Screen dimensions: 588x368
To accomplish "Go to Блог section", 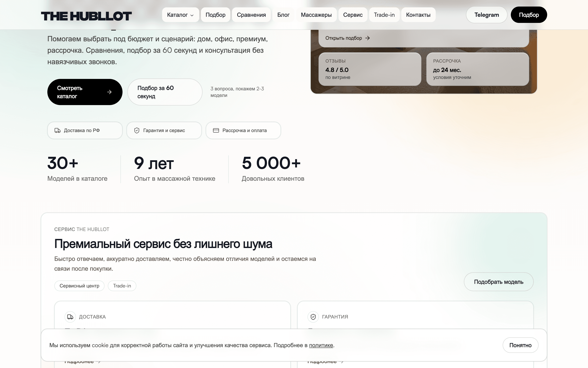I will coord(283,15).
